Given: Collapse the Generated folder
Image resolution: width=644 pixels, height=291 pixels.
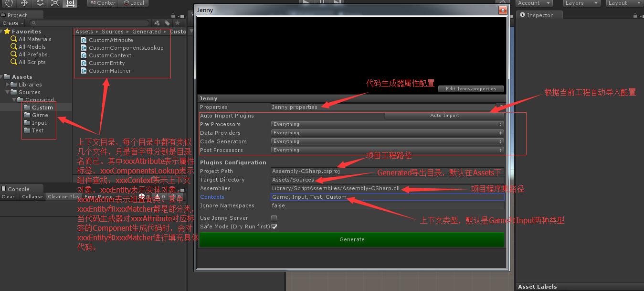Looking at the screenshot, I should (14, 100).
